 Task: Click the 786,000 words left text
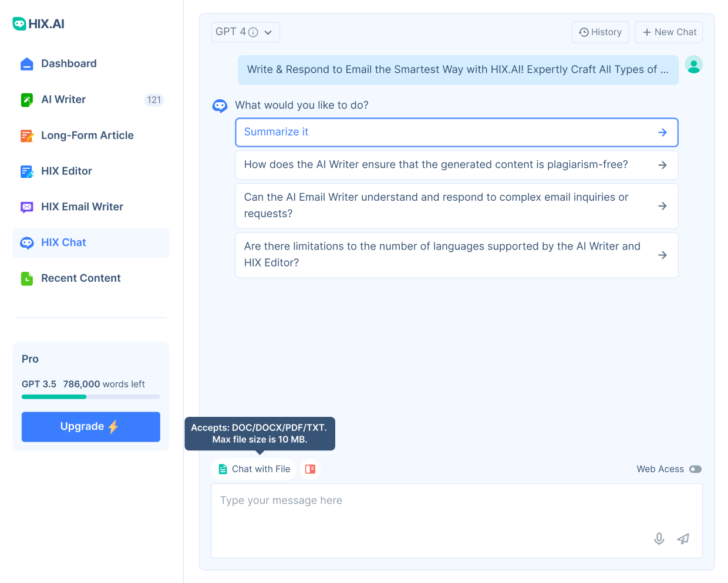(x=104, y=385)
